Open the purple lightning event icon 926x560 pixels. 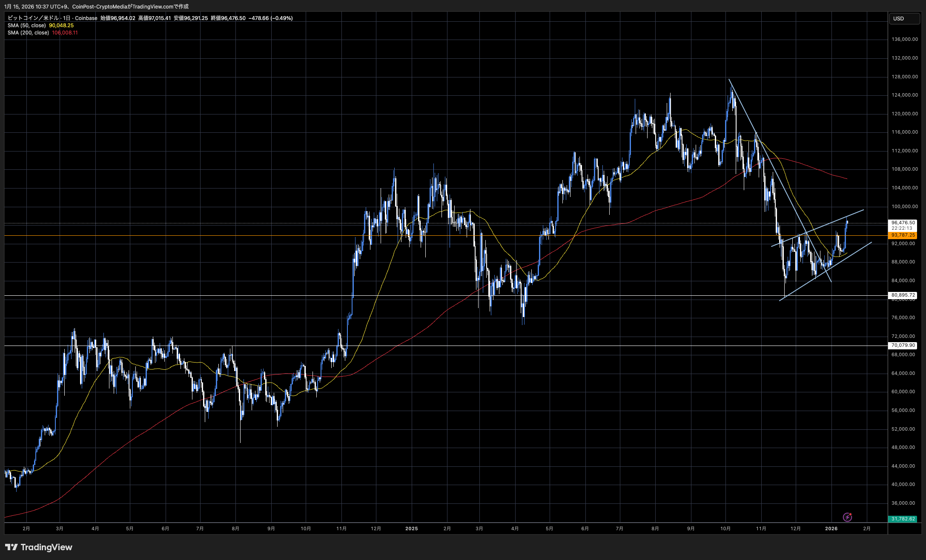click(847, 517)
